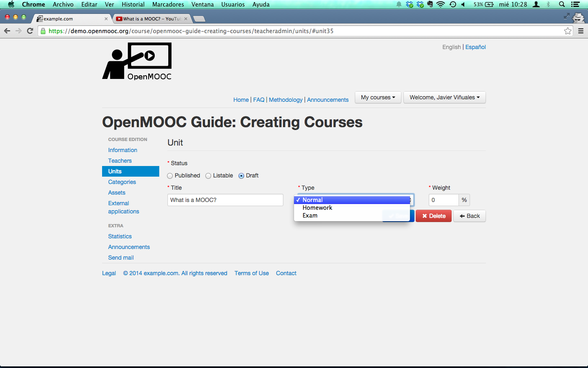Viewport: 588px width, 368px height.
Task: Click the red Delete button
Action: click(x=434, y=216)
